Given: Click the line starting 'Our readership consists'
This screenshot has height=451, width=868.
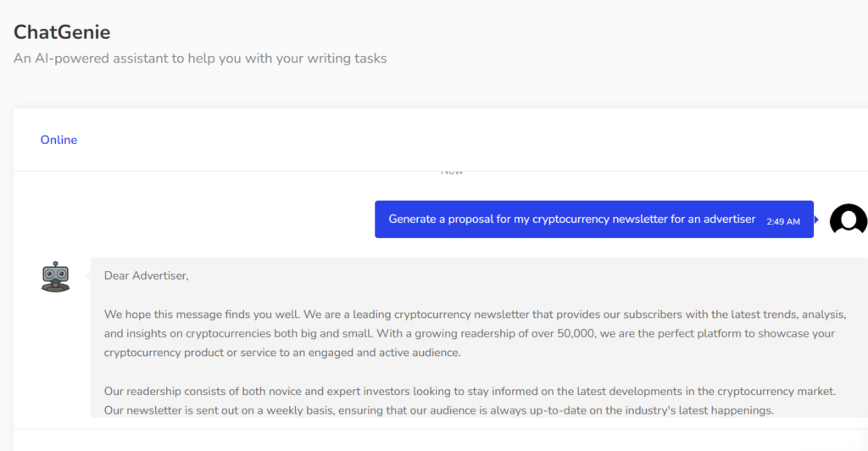Looking at the screenshot, I should click(x=470, y=391).
